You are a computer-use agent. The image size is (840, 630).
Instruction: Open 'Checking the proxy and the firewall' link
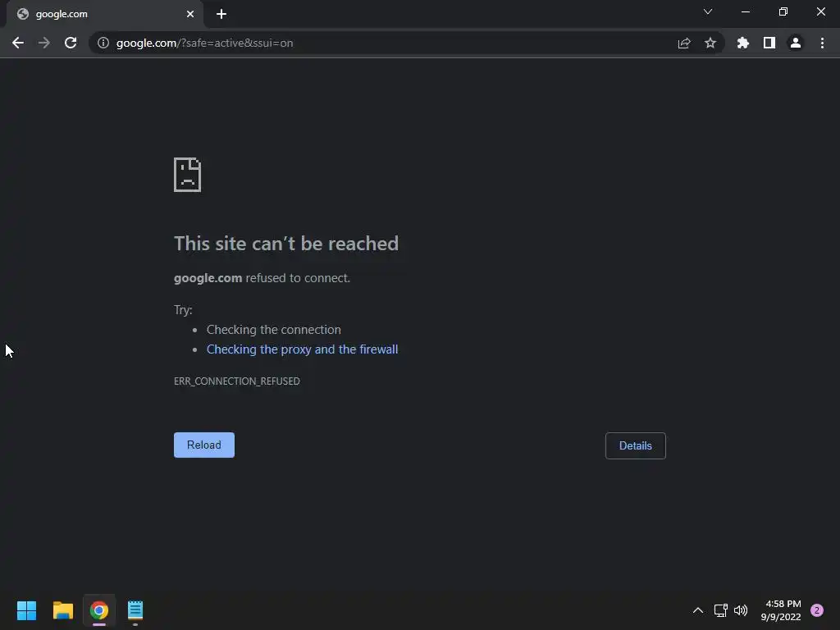point(302,349)
